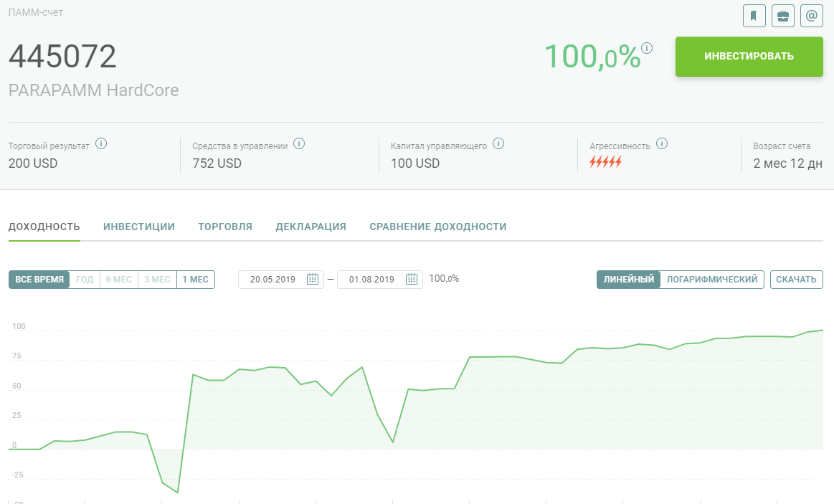Click info icon beside Торговый результат

[x=101, y=143]
